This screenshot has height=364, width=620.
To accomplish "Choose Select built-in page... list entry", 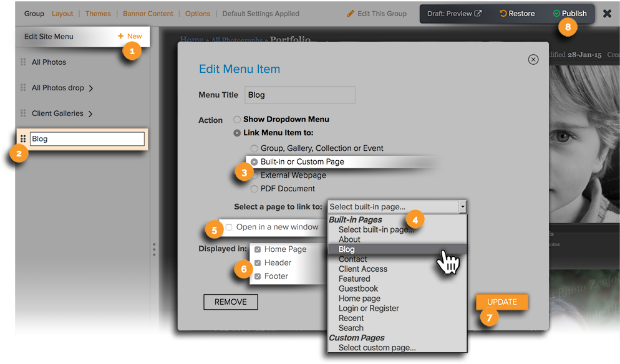I will point(377,229).
